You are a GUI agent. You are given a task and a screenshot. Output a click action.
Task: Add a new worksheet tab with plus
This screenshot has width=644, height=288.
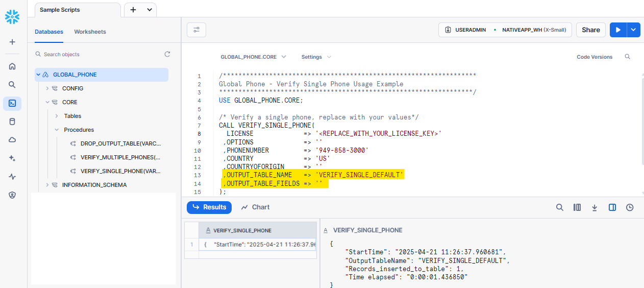coord(133,10)
